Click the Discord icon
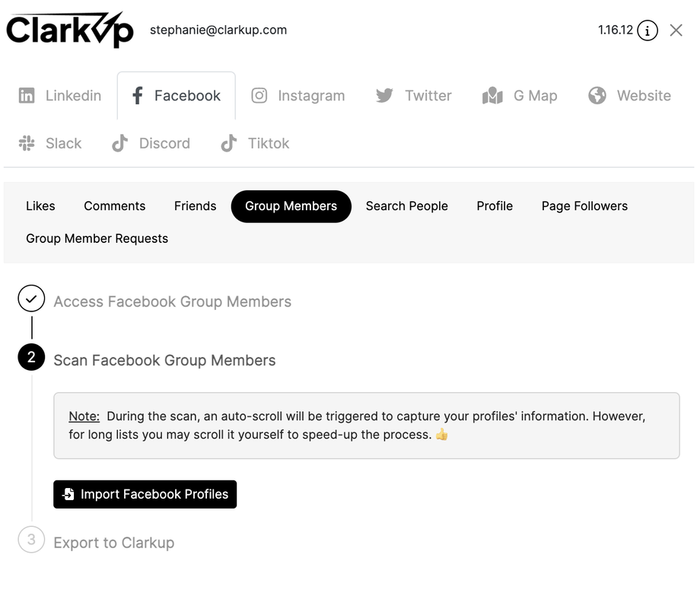 coord(120,143)
